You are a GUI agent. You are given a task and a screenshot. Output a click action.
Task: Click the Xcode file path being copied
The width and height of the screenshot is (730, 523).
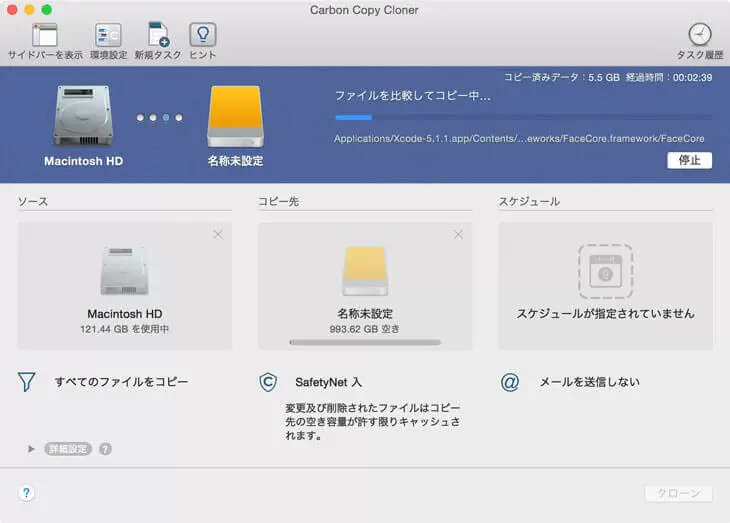[519, 138]
